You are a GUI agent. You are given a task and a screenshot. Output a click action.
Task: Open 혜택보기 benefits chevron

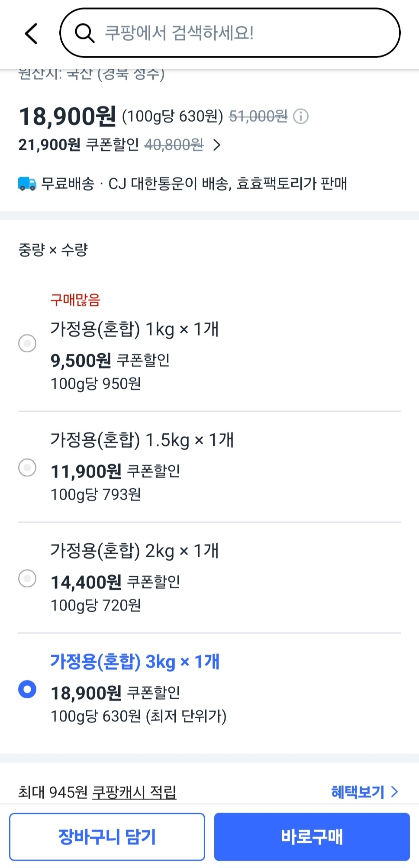coord(394,792)
